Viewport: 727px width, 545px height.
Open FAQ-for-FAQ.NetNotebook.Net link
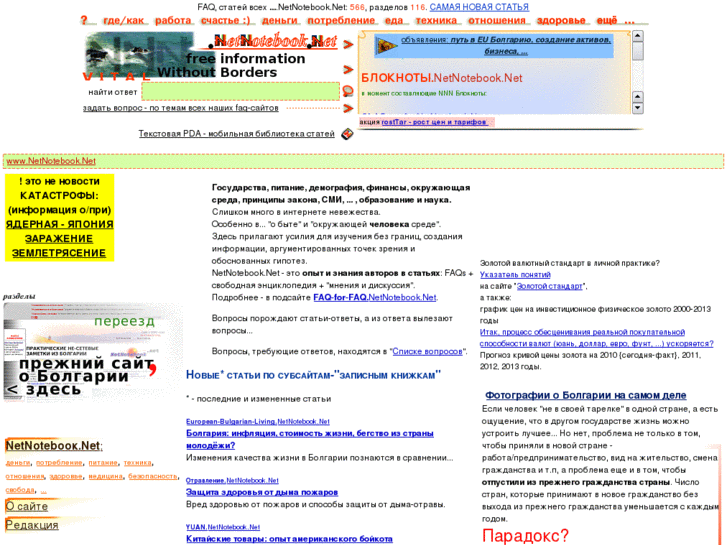(x=375, y=297)
